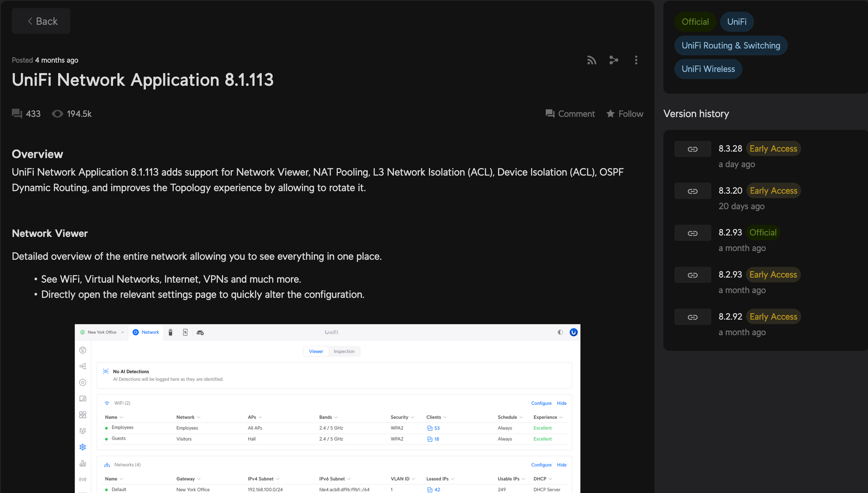Copy link for version 8.3.28
Viewport: 868px width, 493px height.
[x=693, y=149]
